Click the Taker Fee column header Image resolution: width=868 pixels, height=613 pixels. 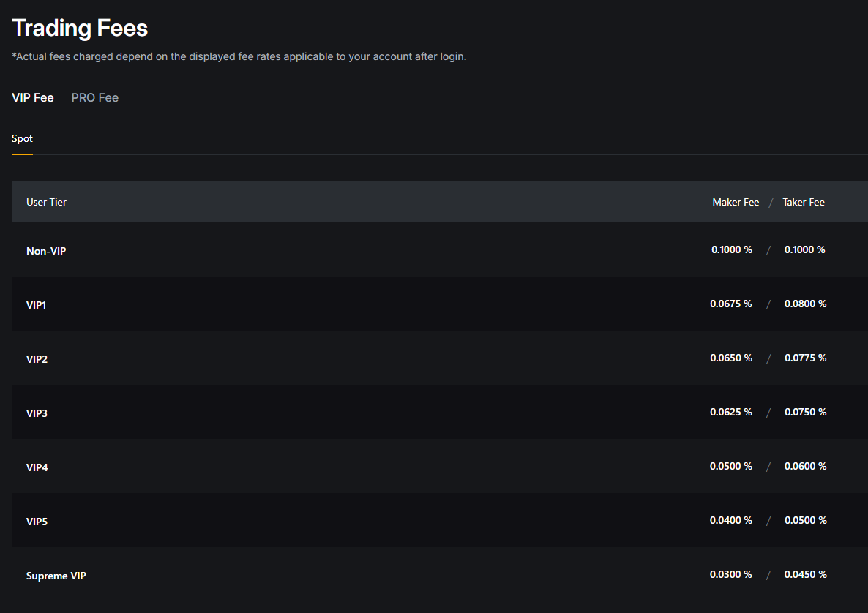[x=803, y=202]
